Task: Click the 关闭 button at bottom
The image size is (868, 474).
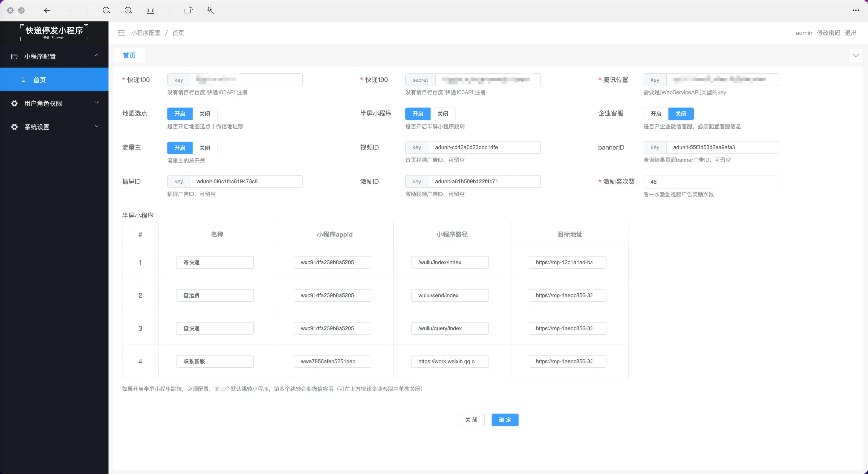Action: pyautogui.click(x=471, y=420)
